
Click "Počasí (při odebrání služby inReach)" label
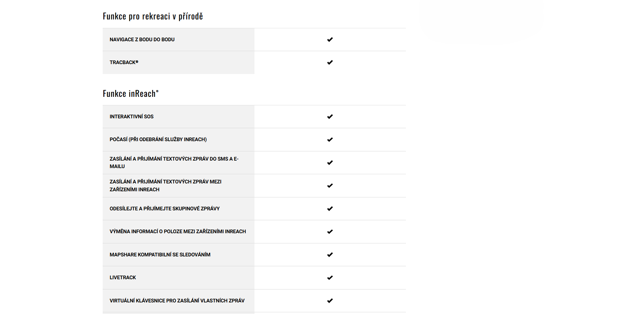(x=158, y=139)
